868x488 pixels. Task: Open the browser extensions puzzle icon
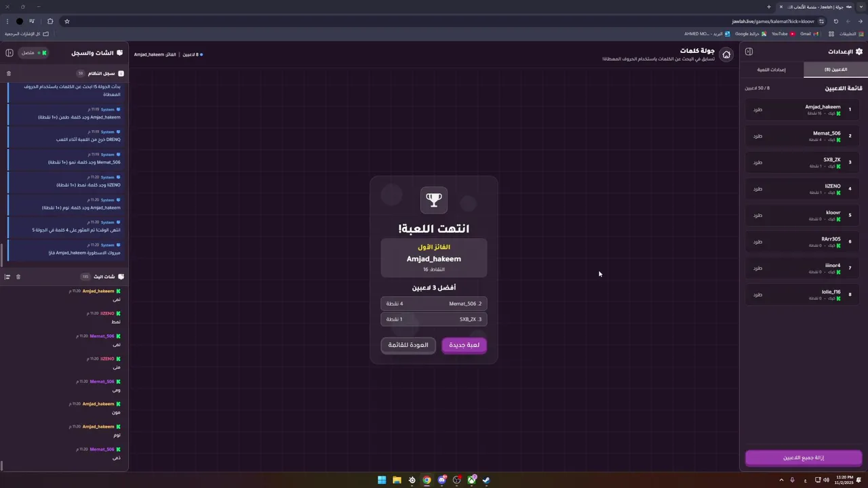pos(50,21)
